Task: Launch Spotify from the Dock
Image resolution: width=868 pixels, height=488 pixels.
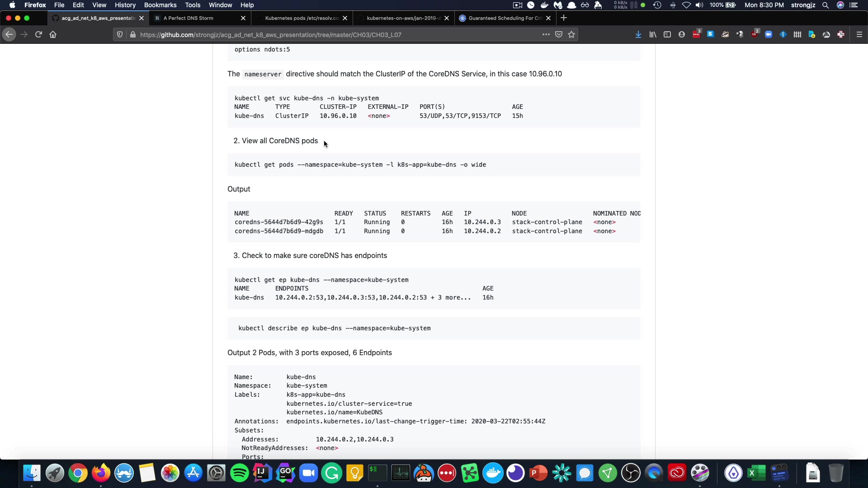Action: click(239, 473)
